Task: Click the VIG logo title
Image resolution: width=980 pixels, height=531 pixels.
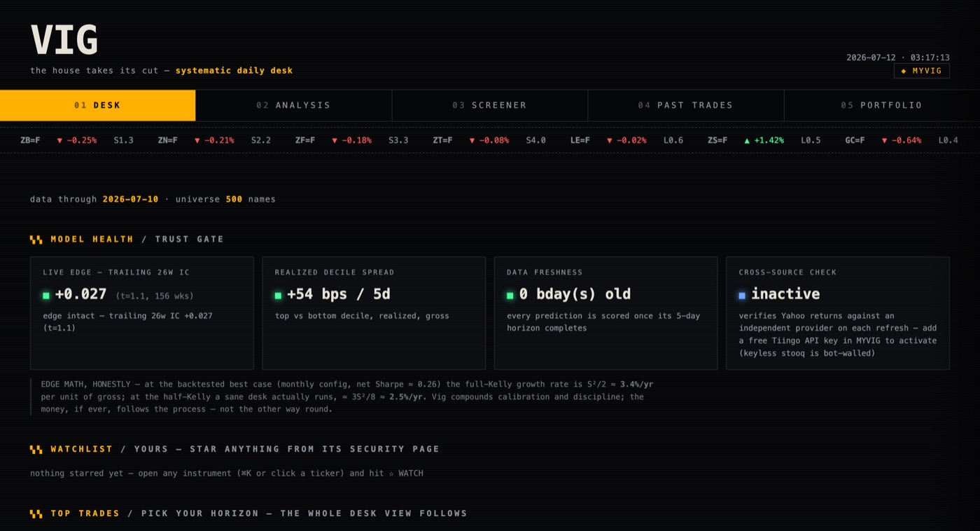Action: click(x=64, y=40)
